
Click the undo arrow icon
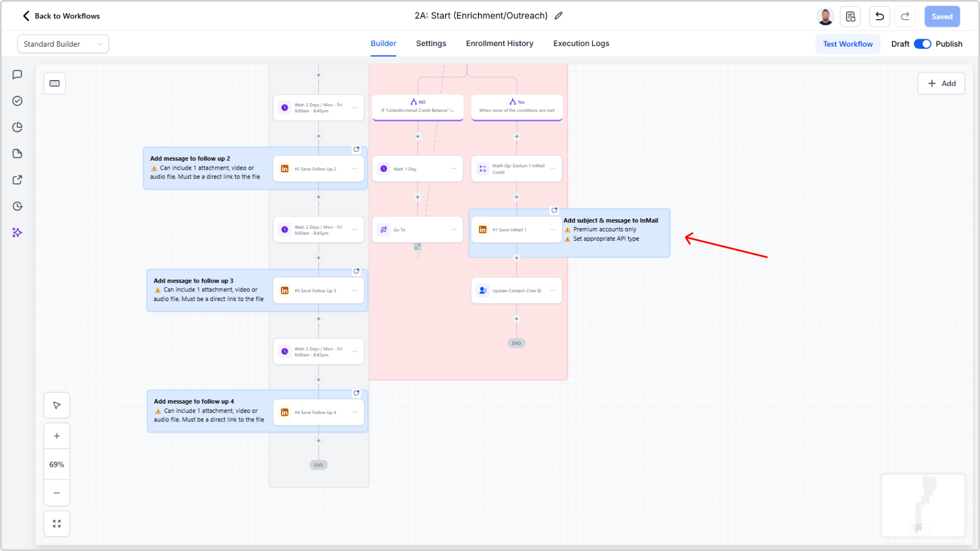879,17
